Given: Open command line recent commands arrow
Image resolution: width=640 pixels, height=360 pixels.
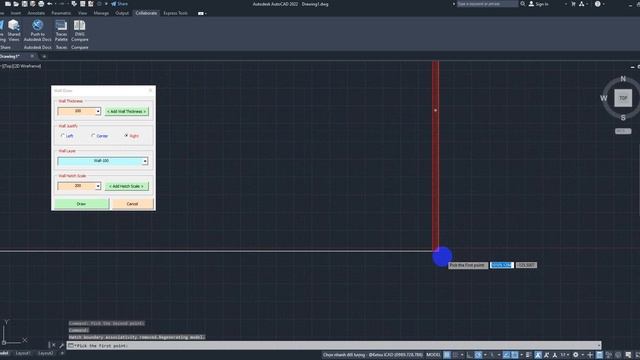Looking at the screenshot, I should pos(598,345).
